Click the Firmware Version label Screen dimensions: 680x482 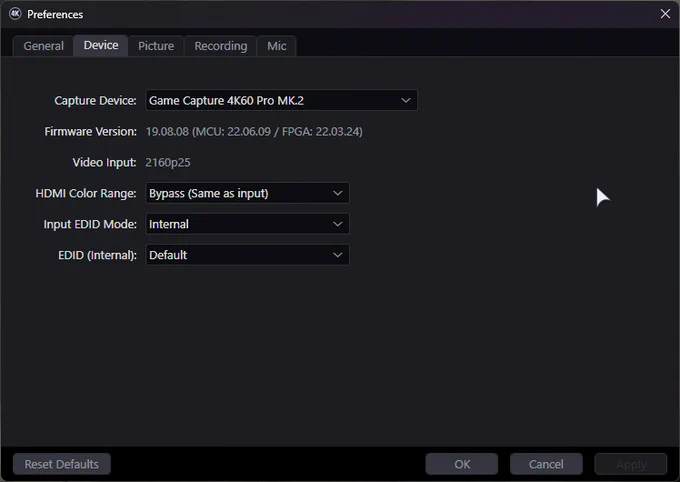pyautogui.click(x=90, y=131)
